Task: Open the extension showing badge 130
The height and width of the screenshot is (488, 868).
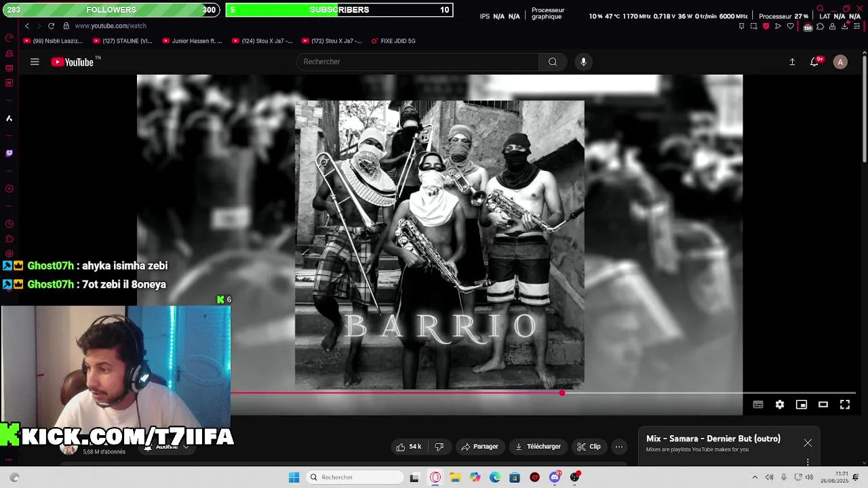Action: point(807,26)
